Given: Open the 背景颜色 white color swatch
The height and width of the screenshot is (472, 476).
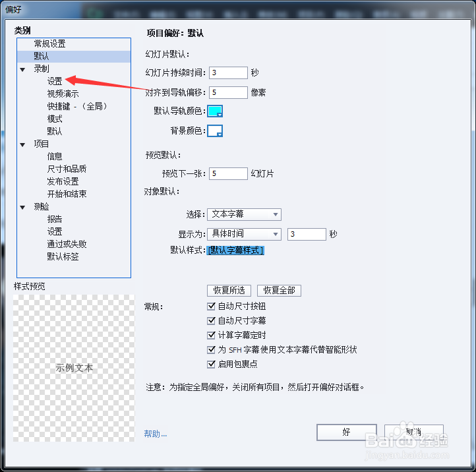Looking at the screenshot, I should (215, 131).
